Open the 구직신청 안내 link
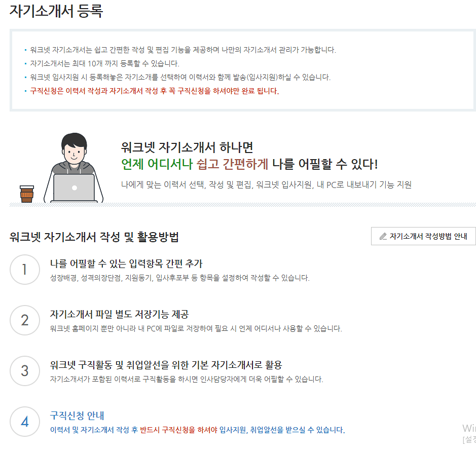The height and width of the screenshot is (453, 476). point(77,416)
